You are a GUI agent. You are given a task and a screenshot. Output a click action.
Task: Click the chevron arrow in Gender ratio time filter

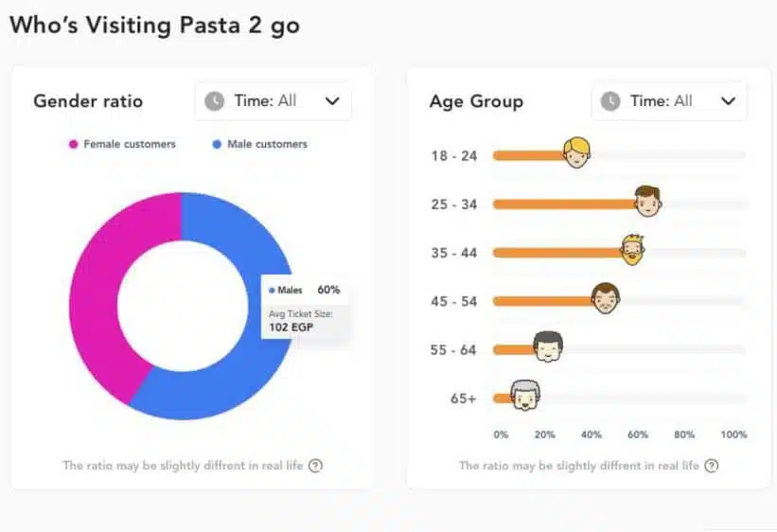(x=332, y=101)
